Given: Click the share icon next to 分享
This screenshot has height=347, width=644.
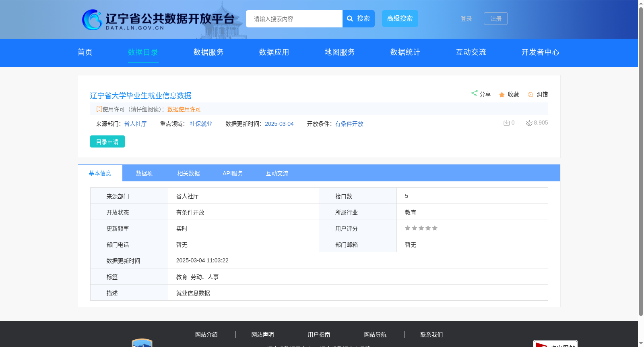Looking at the screenshot, I should point(475,94).
